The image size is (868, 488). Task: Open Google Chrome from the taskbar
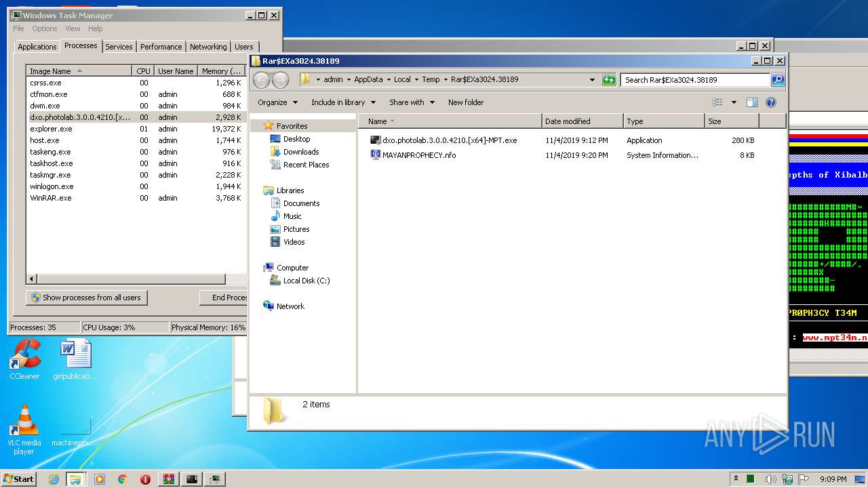[122, 479]
